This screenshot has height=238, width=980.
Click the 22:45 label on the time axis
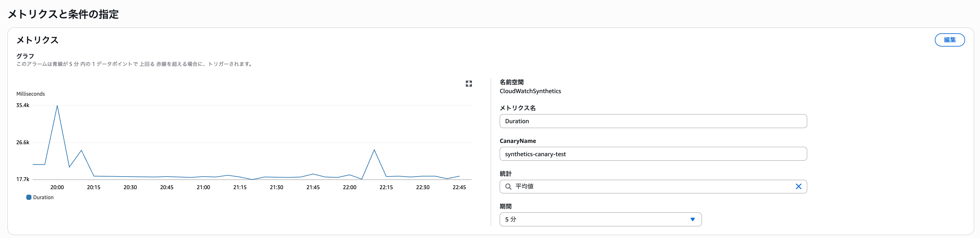(x=459, y=187)
